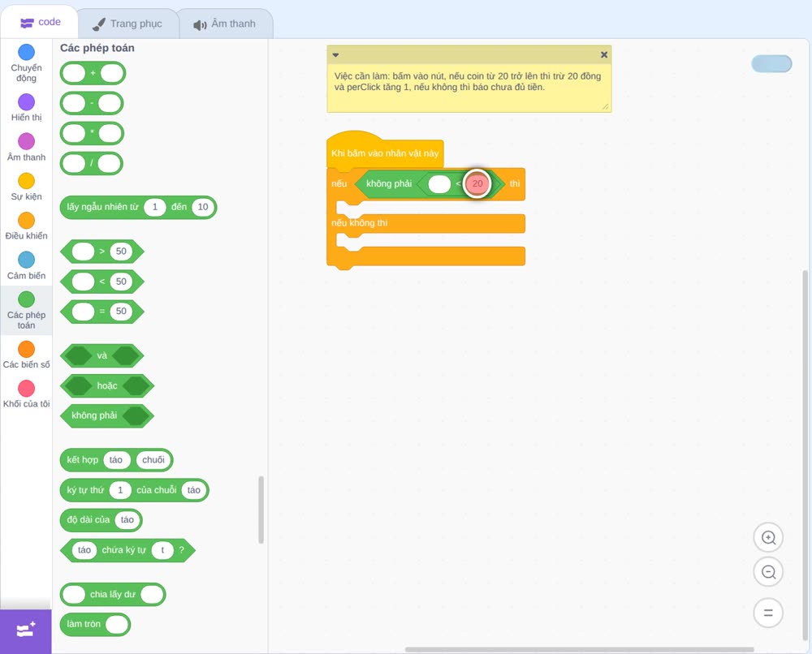Open the Âm thanh tab
Image resolution: width=812 pixels, height=654 pixels.
[x=225, y=24]
